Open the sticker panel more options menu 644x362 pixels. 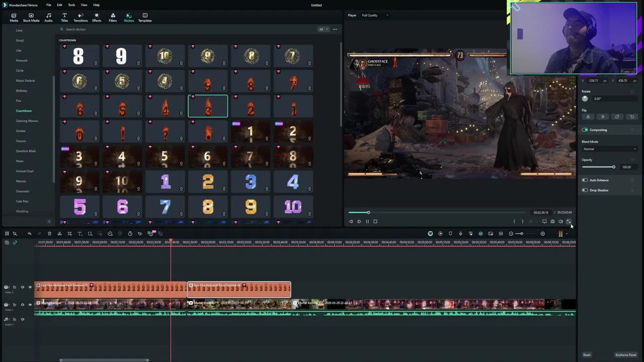[335, 29]
